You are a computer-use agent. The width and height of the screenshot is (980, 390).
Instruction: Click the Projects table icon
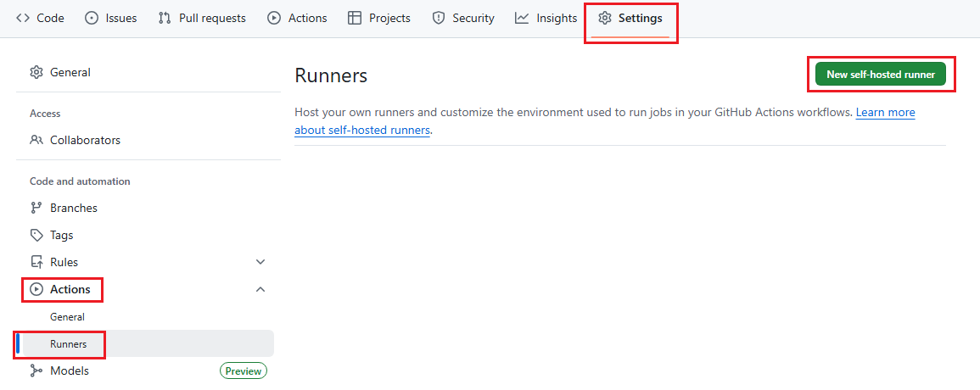click(355, 18)
